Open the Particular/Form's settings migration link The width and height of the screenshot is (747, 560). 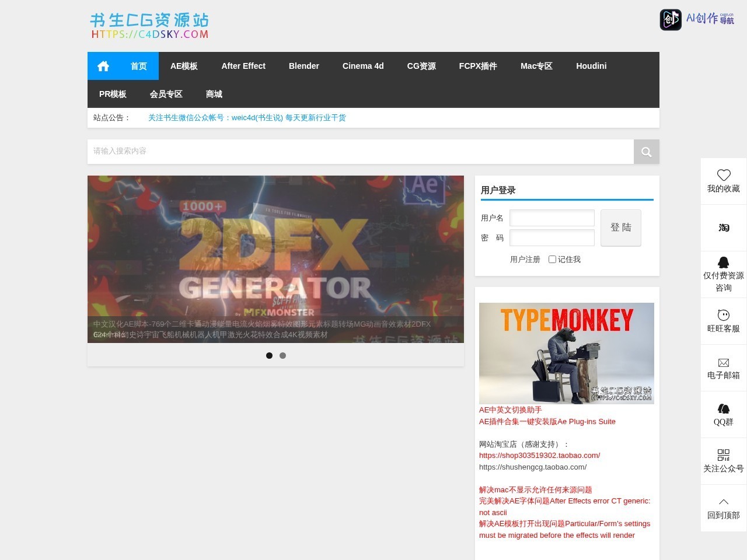tap(564, 530)
